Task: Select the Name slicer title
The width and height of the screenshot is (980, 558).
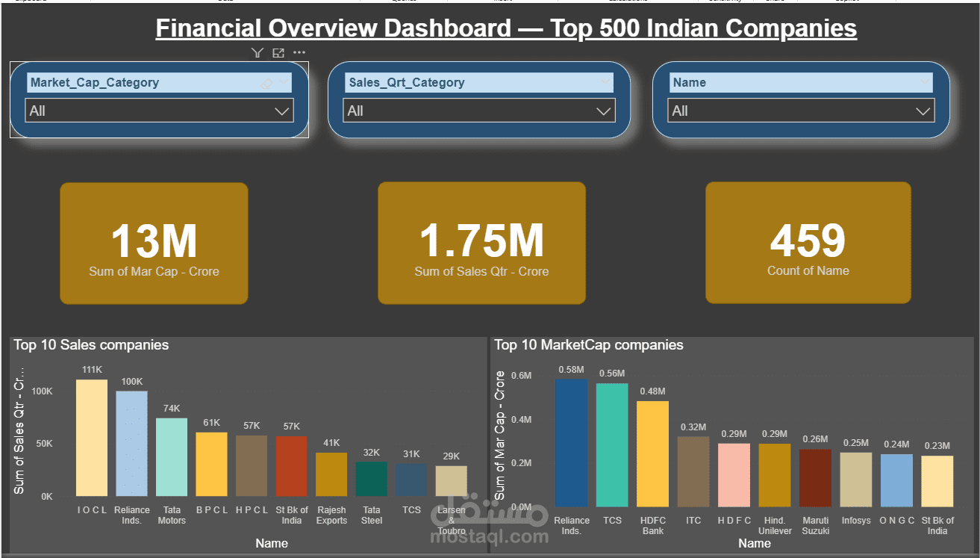Action: tap(689, 83)
